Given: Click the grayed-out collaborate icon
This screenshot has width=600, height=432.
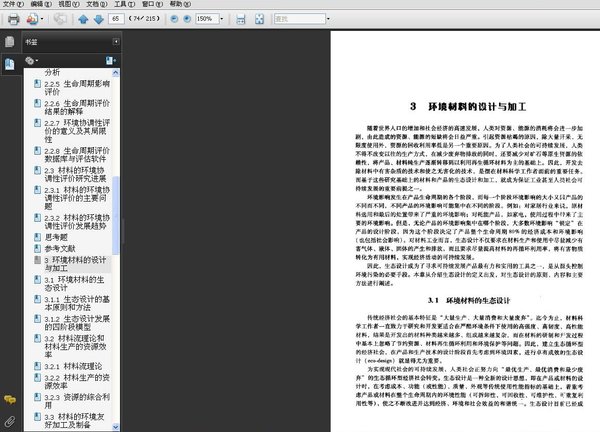Looking at the screenshot, I should point(60,19).
